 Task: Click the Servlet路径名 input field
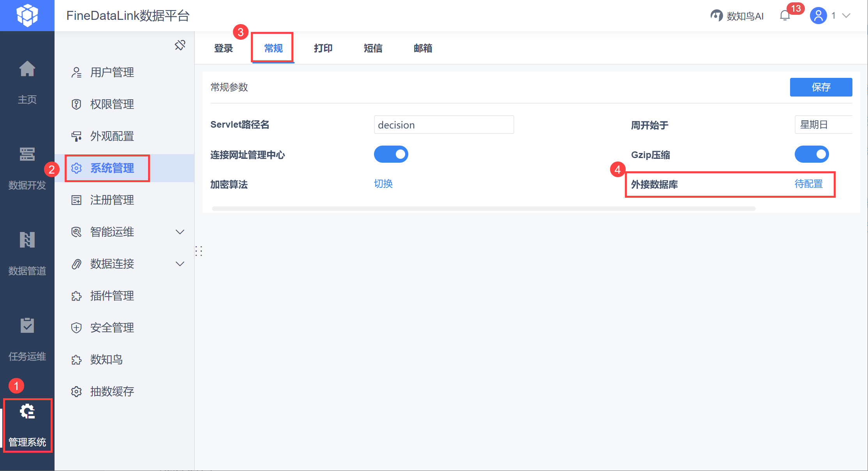coord(444,125)
